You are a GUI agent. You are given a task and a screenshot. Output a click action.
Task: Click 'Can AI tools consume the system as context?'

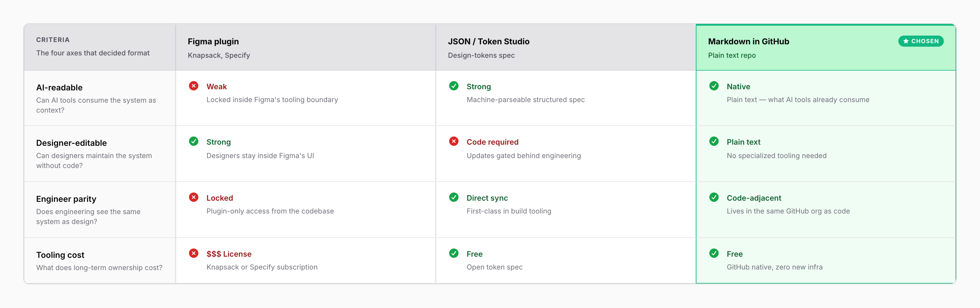96,105
